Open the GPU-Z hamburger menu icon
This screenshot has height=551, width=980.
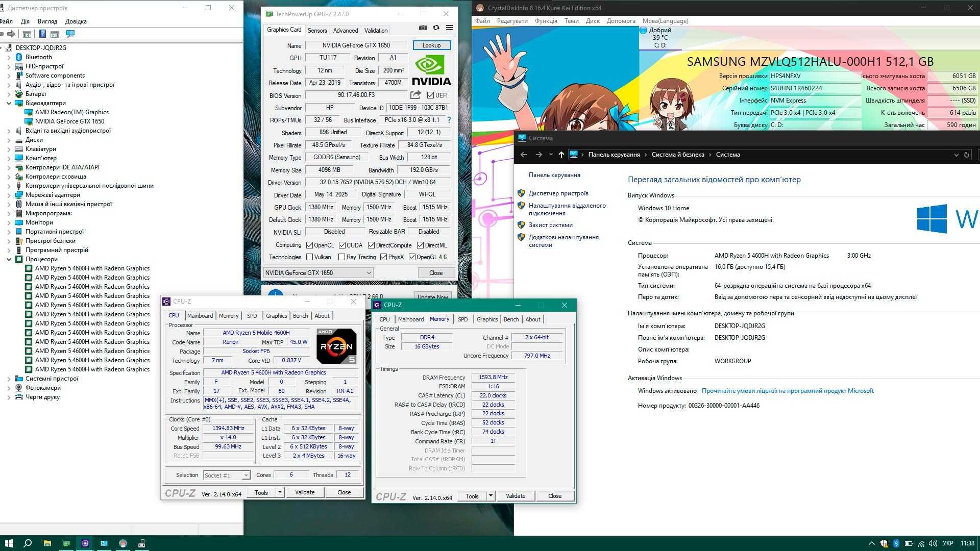click(449, 28)
